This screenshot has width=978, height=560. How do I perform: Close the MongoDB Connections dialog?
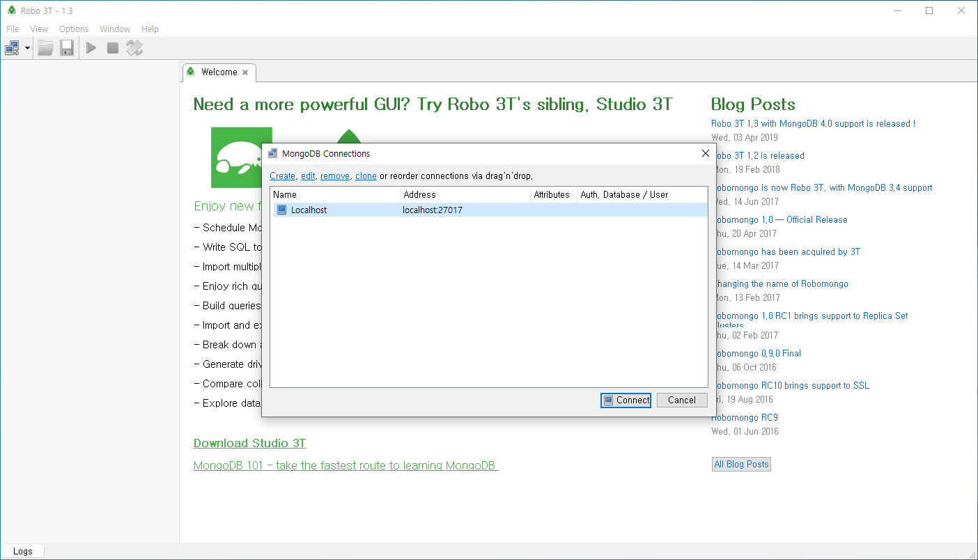coord(705,154)
